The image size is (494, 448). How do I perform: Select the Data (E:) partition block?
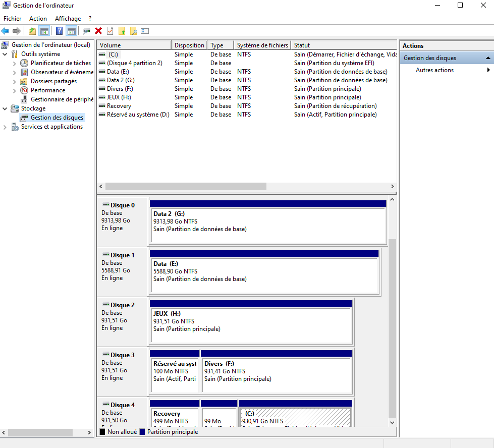pyautogui.click(x=264, y=272)
